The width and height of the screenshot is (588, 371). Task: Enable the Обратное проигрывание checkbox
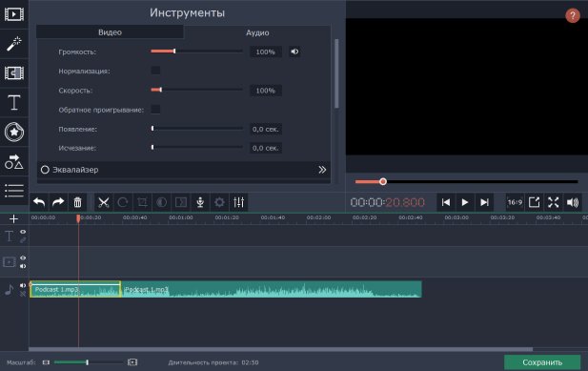click(x=155, y=109)
